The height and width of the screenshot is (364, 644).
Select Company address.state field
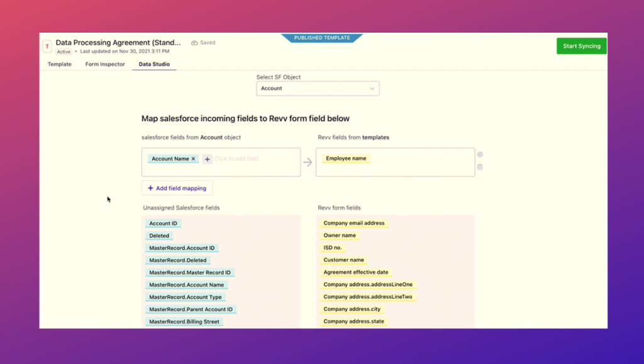coord(353,322)
